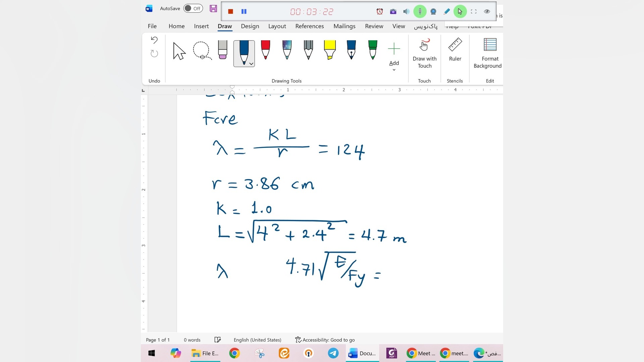
Task: Choose the Eraser tool
Action: 223,50
